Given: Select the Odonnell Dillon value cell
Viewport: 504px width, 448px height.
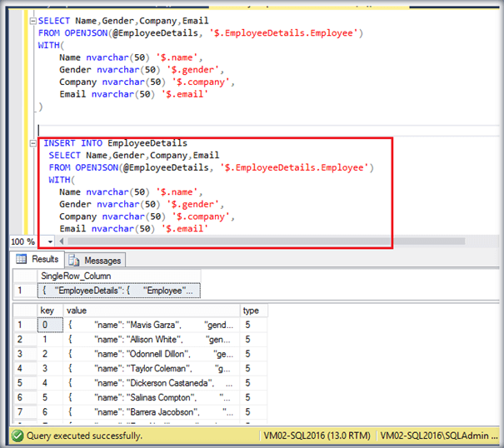Looking at the screenshot, I should tap(152, 354).
